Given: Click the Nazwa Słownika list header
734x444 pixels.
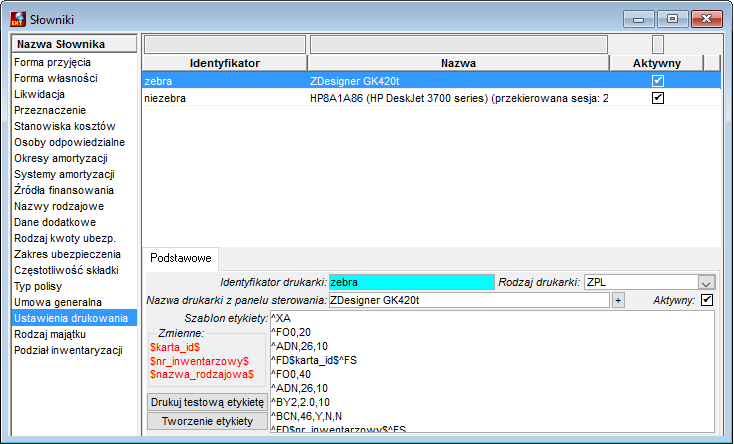Looking at the screenshot, I should pos(75,44).
